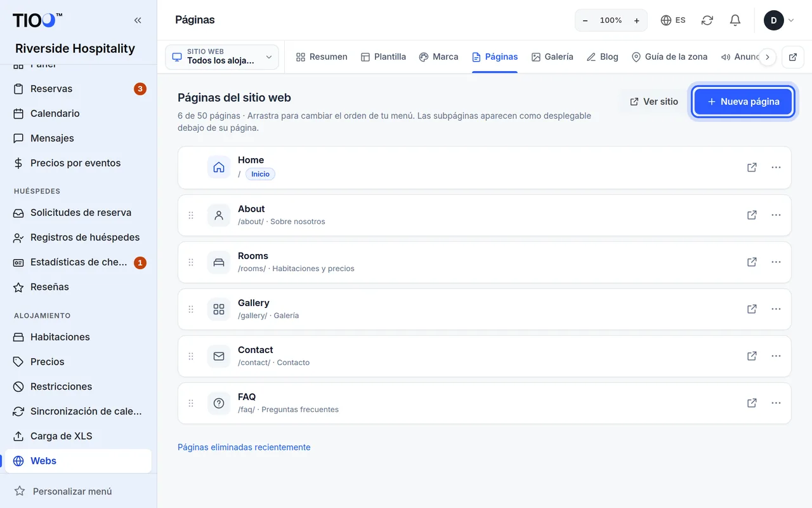The height and width of the screenshot is (508, 812).
Task: Switch to the Galería tab
Action: 552,57
